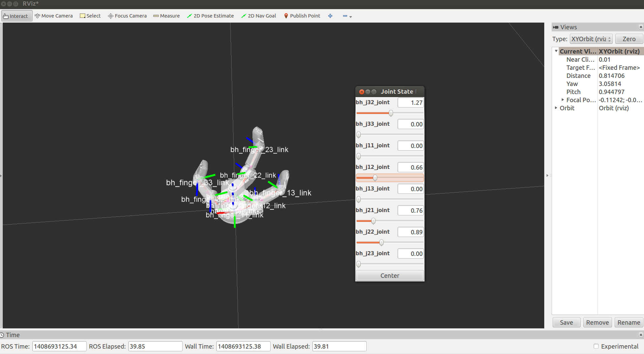Screen dimensions: 644x354
Task: Click the Publish Point tool
Action: [x=302, y=16]
